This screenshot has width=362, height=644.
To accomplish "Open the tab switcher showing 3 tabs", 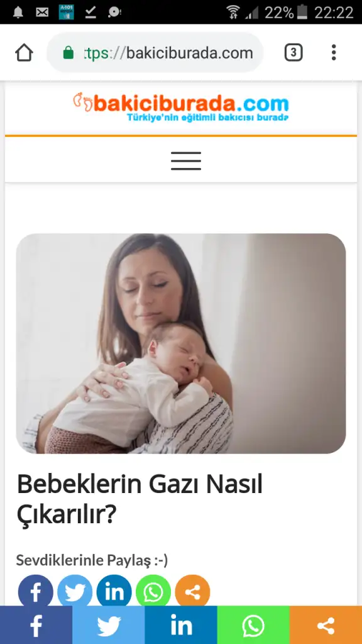I will (x=293, y=53).
